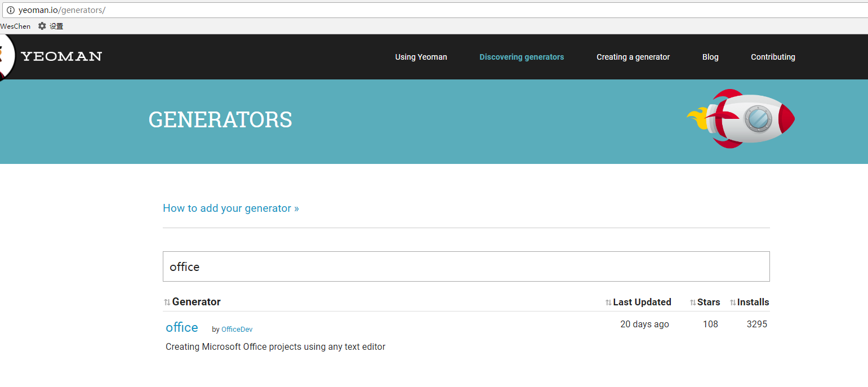Click the '20 days ago' cell
The height and width of the screenshot is (387, 868).
(644, 324)
